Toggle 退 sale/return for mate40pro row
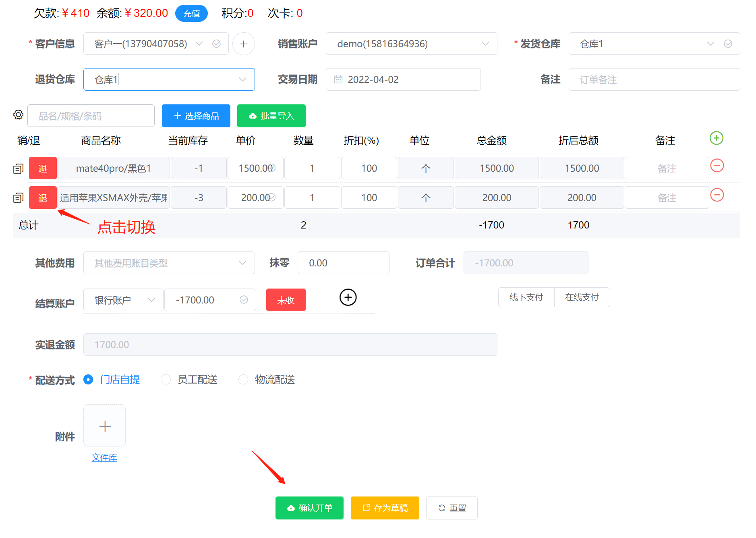The height and width of the screenshot is (538, 756). tap(43, 168)
